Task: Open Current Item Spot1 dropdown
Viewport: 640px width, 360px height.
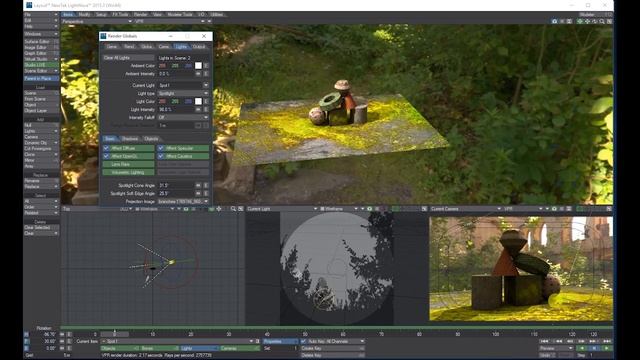Action: pos(178,341)
